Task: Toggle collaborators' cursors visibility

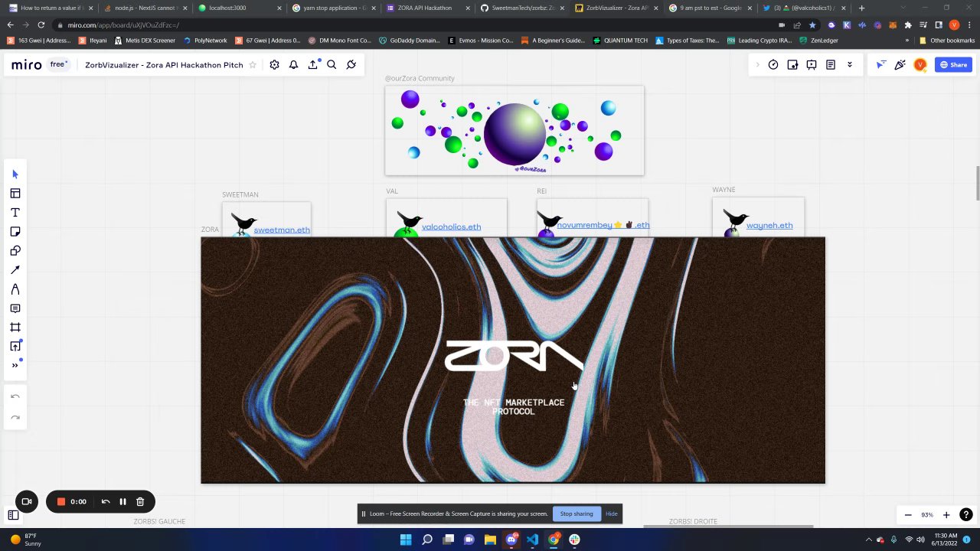Action: 880,65
